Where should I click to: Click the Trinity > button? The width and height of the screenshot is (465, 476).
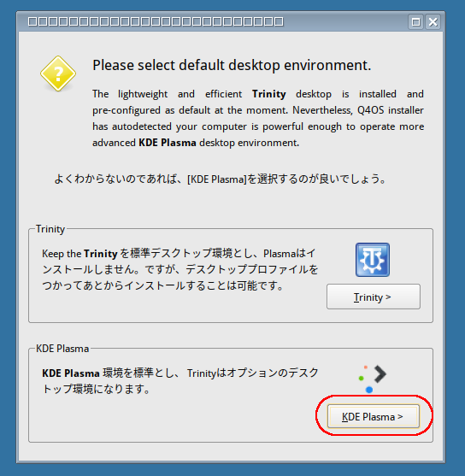tap(374, 297)
